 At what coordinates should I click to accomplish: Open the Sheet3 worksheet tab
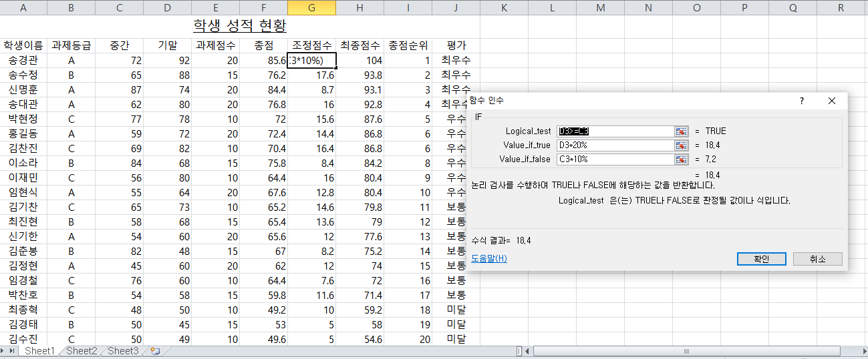pyautogui.click(x=123, y=351)
